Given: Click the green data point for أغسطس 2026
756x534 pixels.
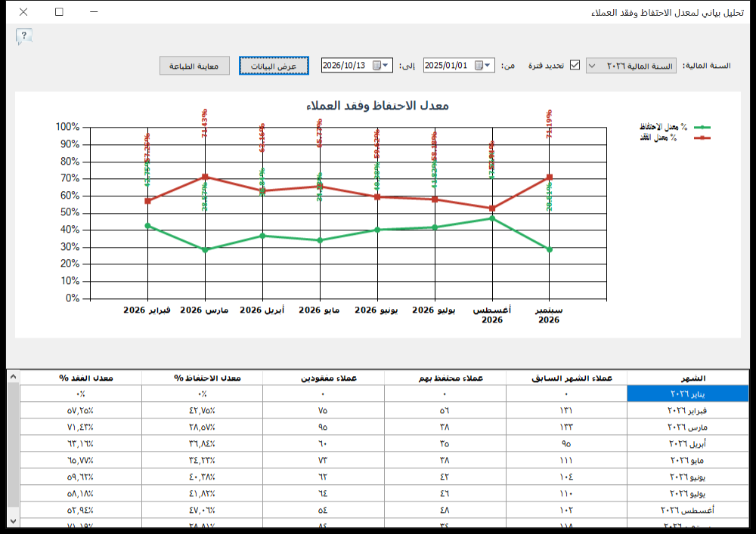Looking at the screenshot, I should tap(492, 218).
